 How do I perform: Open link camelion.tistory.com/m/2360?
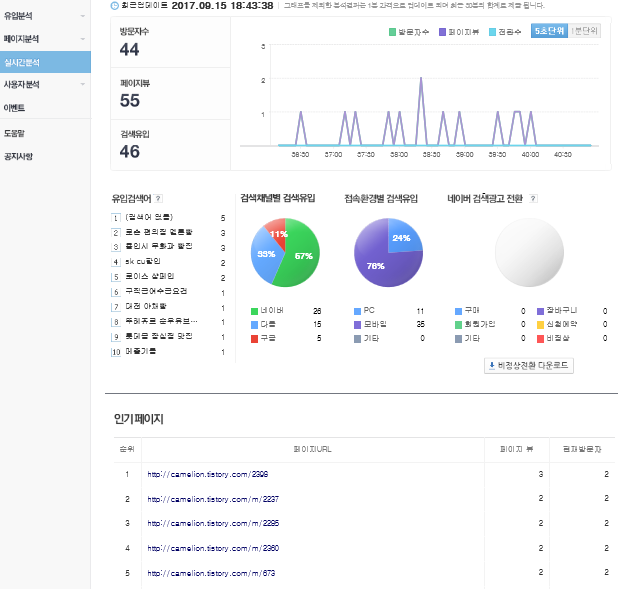(x=213, y=548)
